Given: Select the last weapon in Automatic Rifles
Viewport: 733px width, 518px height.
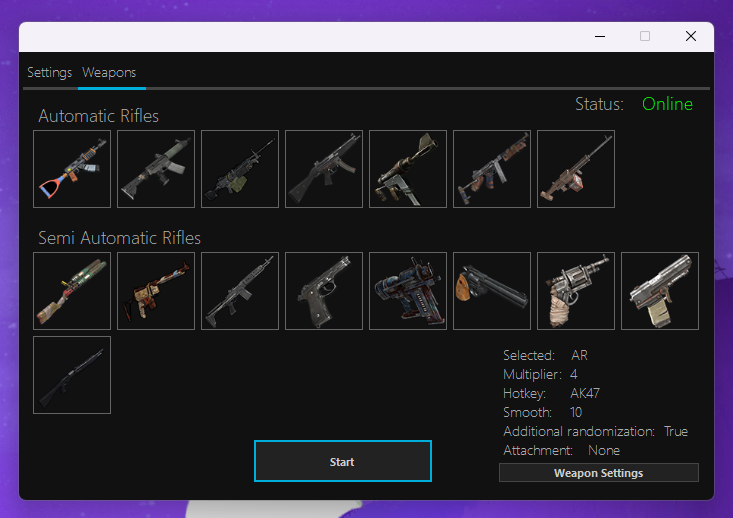Looking at the screenshot, I should click(x=575, y=169).
